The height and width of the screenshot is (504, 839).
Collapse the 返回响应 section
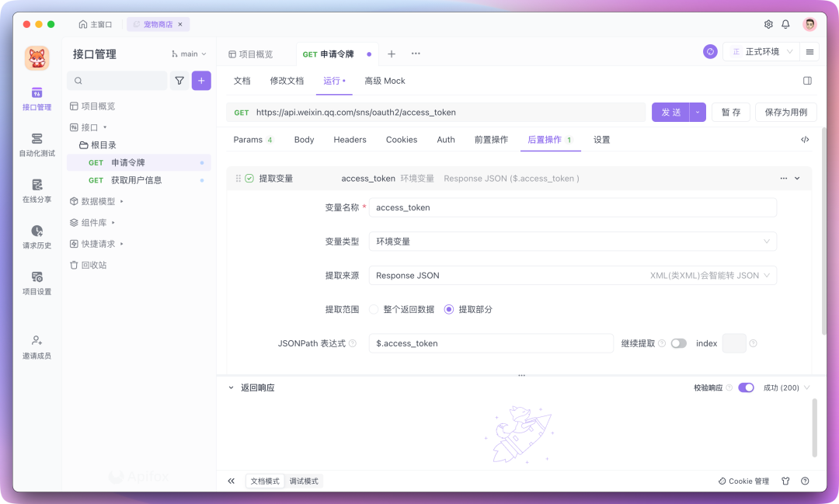pos(232,388)
